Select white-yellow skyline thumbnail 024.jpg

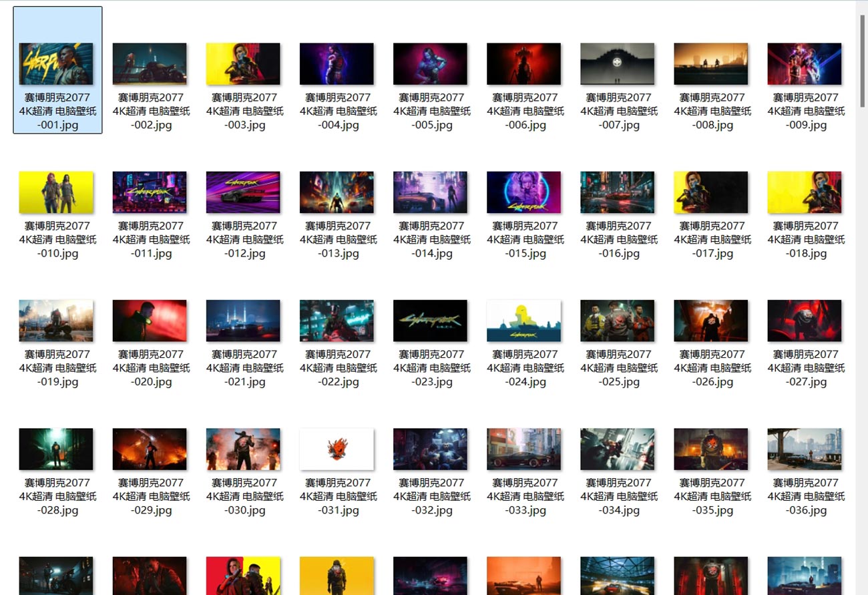[523, 321]
